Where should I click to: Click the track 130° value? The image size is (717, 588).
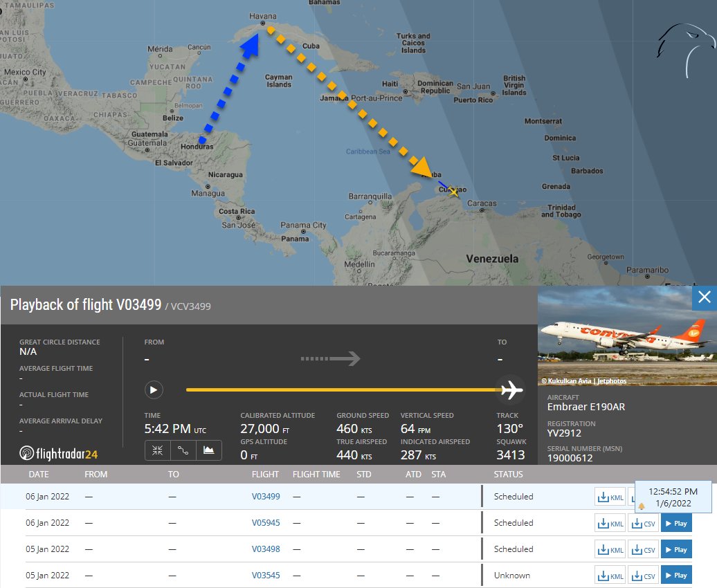[x=510, y=429]
